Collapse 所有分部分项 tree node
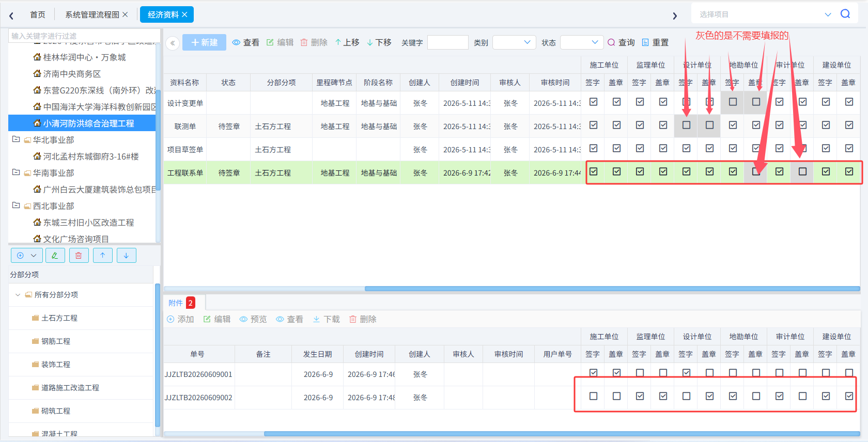Image resolution: width=868 pixels, height=442 pixels. pyautogui.click(x=18, y=295)
